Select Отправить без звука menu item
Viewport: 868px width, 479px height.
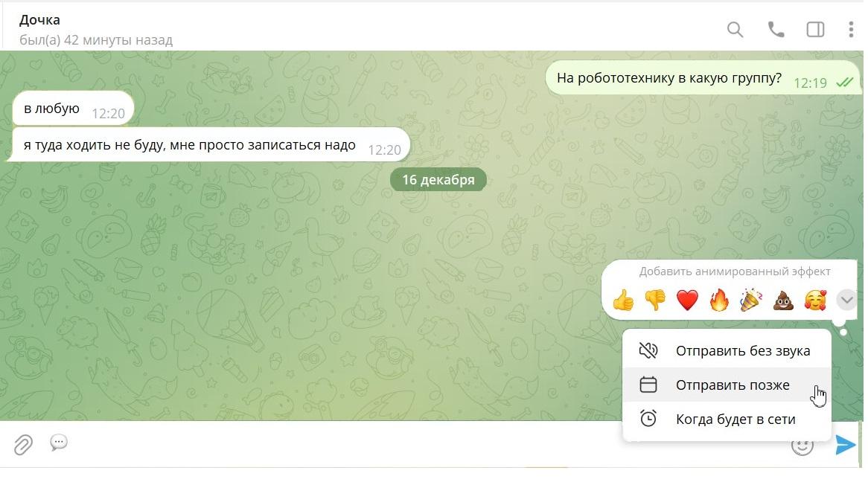point(727,350)
